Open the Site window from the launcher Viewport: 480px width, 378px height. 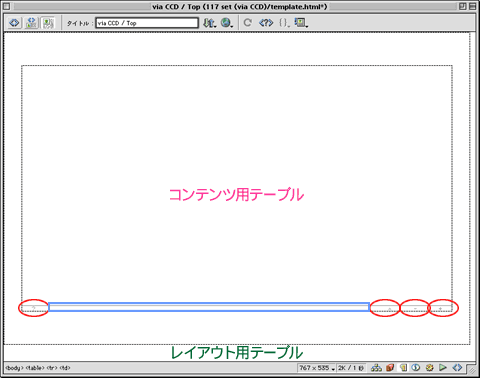click(x=376, y=368)
